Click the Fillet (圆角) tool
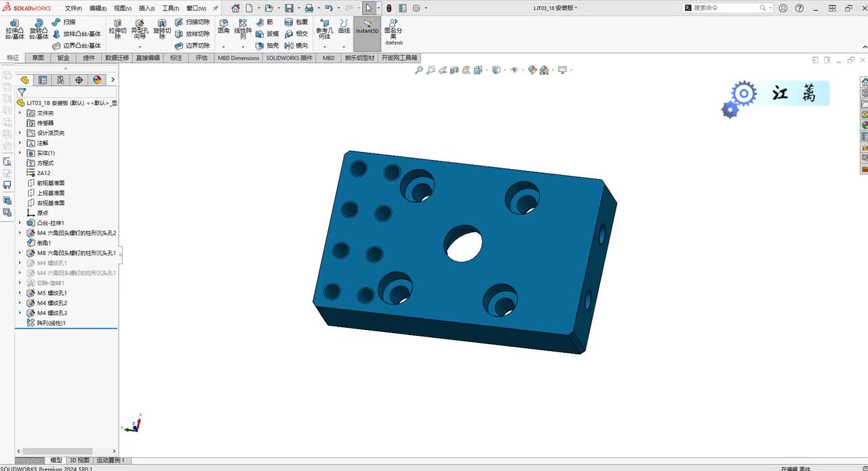The width and height of the screenshot is (868, 471). pyautogui.click(x=224, y=26)
